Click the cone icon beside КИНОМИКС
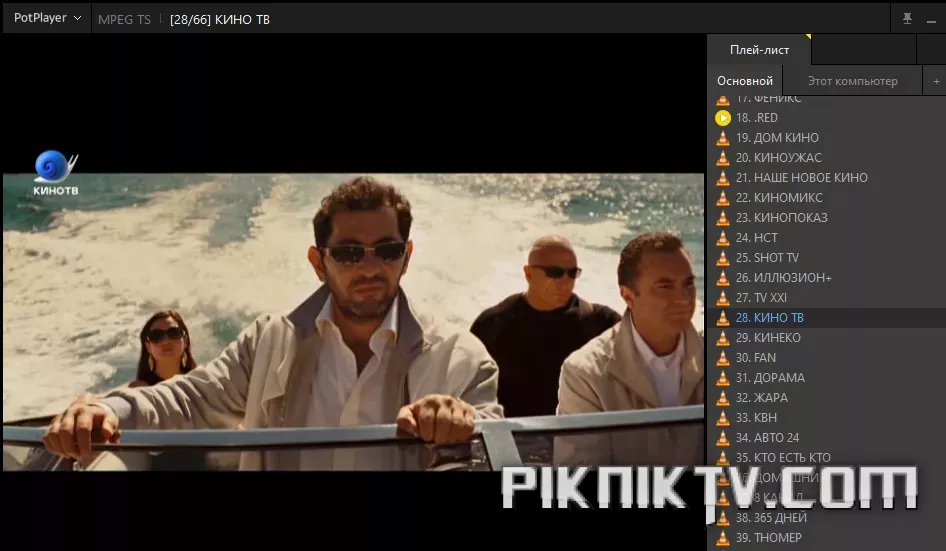The height and width of the screenshot is (551, 946). (x=723, y=197)
